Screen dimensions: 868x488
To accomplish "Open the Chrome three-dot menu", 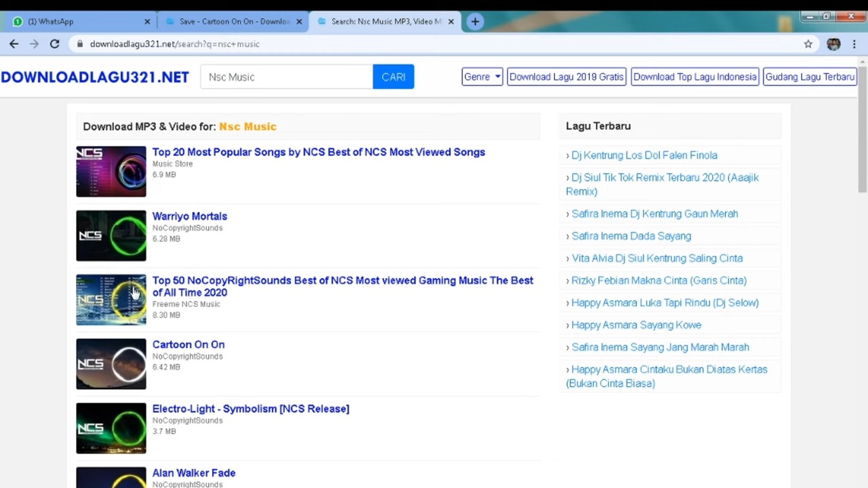I will (x=854, y=44).
